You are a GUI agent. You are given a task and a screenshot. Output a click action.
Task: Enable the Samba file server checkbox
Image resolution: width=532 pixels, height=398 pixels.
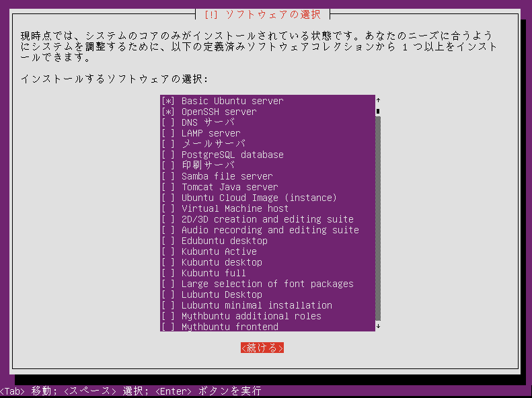[168, 176]
